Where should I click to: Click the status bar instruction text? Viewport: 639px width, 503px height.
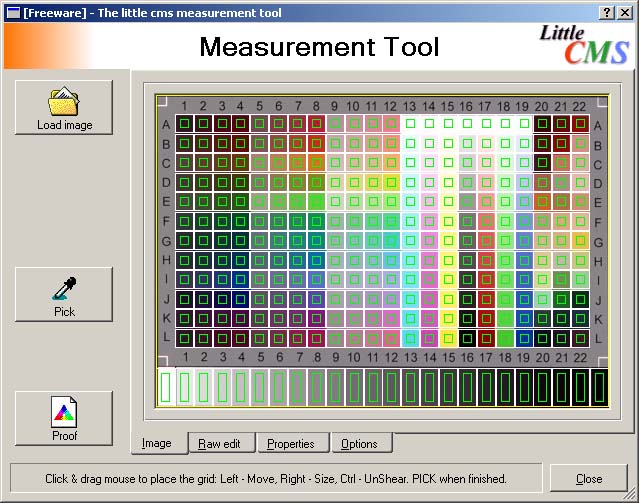pos(276,479)
